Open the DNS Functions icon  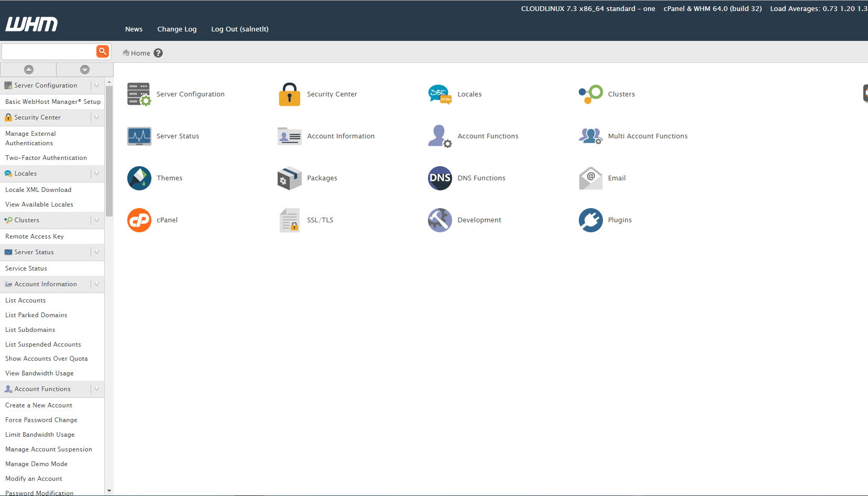pyautogui.click(x=440, y=178)
